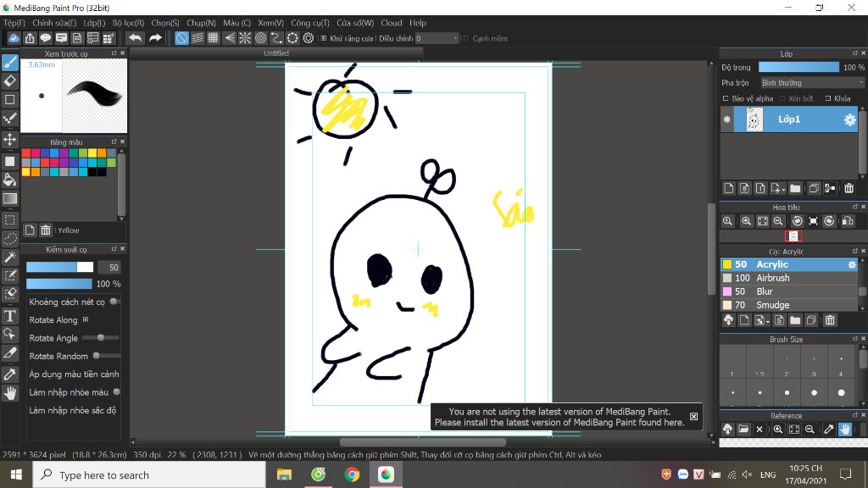Screen dimensions: 868x488
Task: Adjust the Rotate Angle slider
Action: point(100,337)
